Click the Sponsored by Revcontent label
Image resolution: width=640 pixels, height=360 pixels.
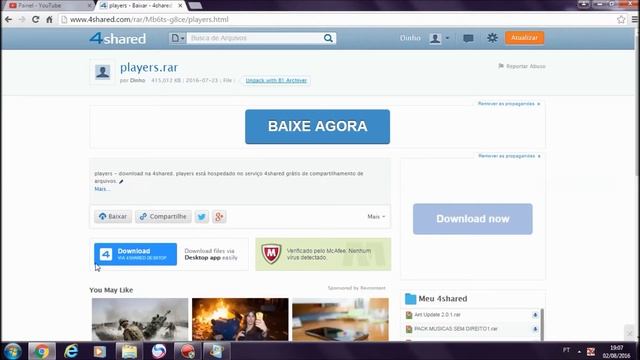(356, 288)
